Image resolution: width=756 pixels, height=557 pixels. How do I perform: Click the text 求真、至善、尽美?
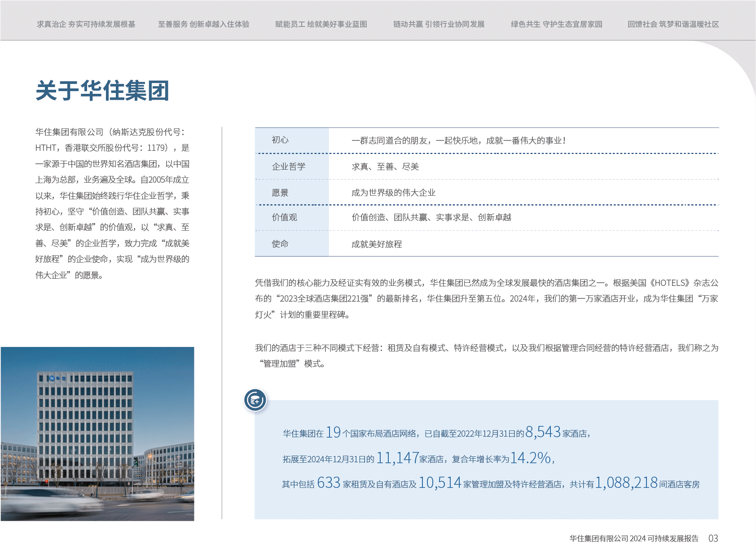point(385,167)
